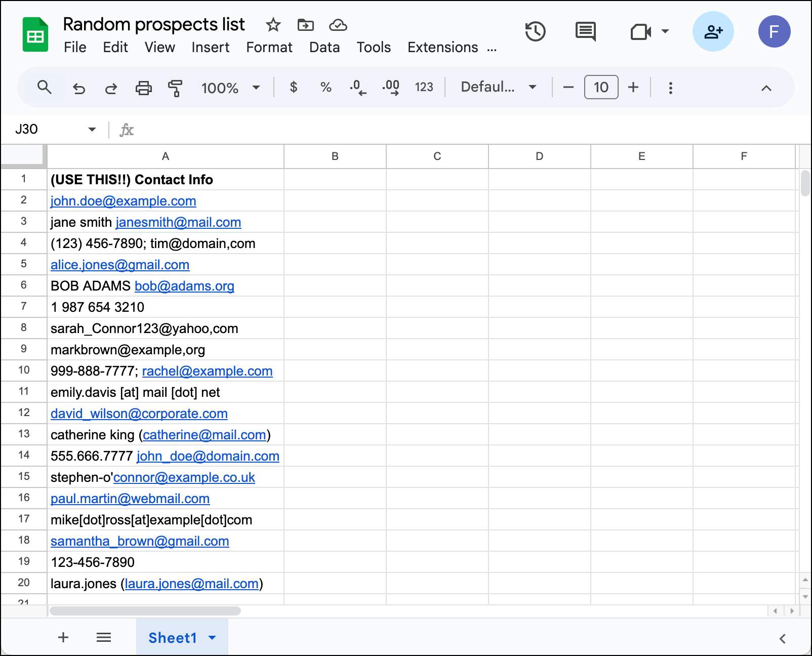Move document using the folder icon
The image size is (812, 656).
coord(306,24)
